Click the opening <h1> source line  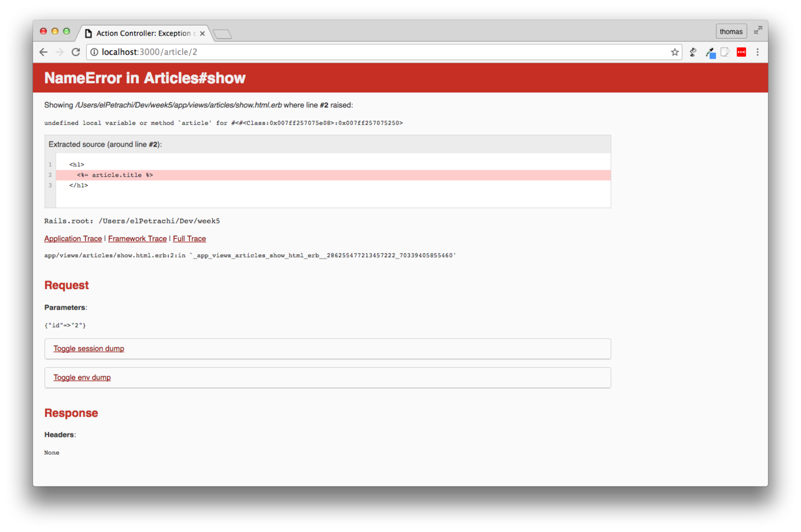(x=77, y=165)
